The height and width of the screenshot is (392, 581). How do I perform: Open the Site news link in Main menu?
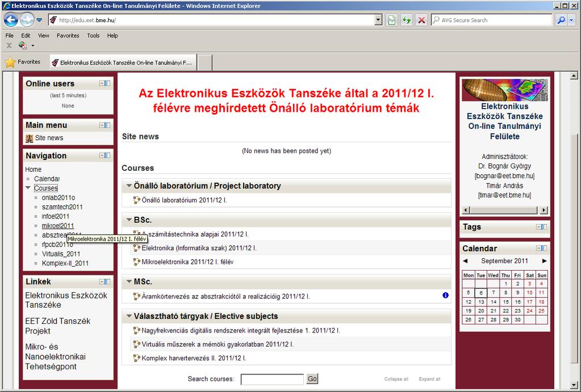coord(49,138)
